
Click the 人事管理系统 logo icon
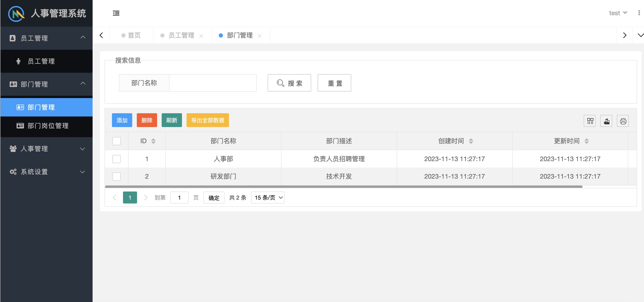pos(16,14)
